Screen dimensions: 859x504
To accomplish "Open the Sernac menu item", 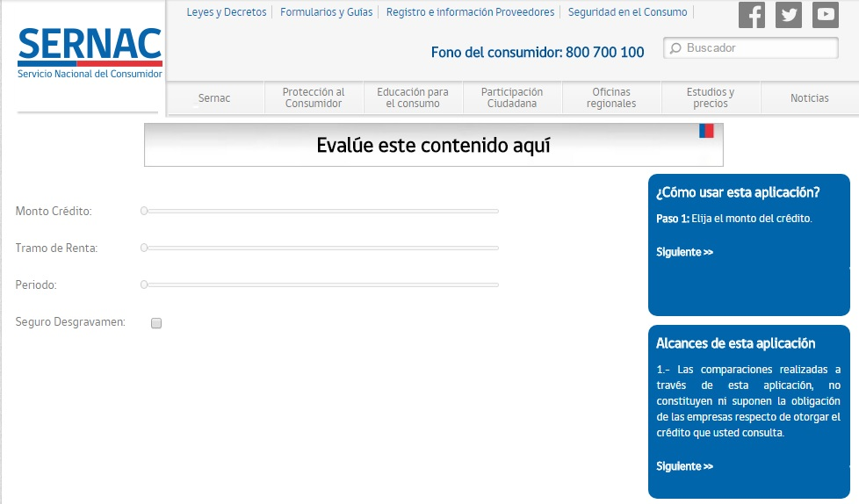I will pos(214,98).
